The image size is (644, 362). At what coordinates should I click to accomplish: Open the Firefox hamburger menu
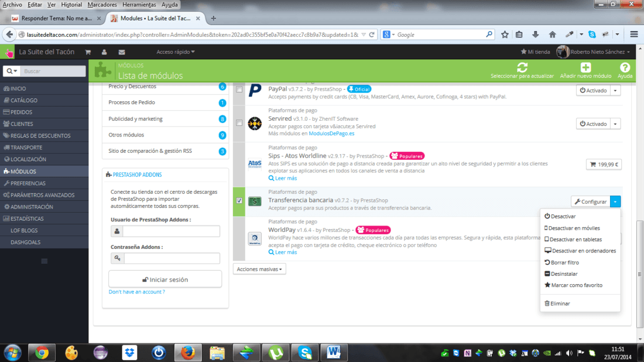coord(633,35)
